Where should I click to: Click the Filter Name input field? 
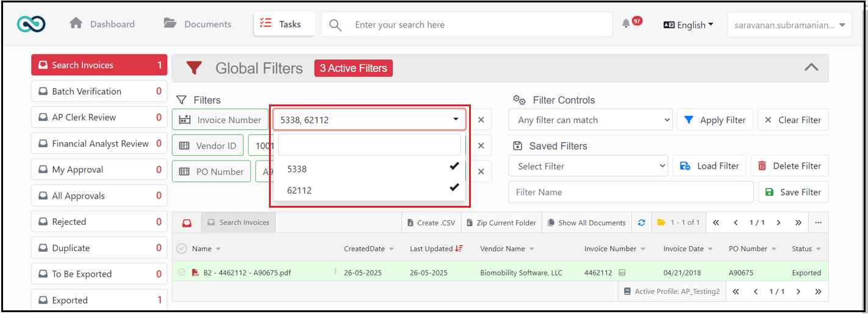631,192
